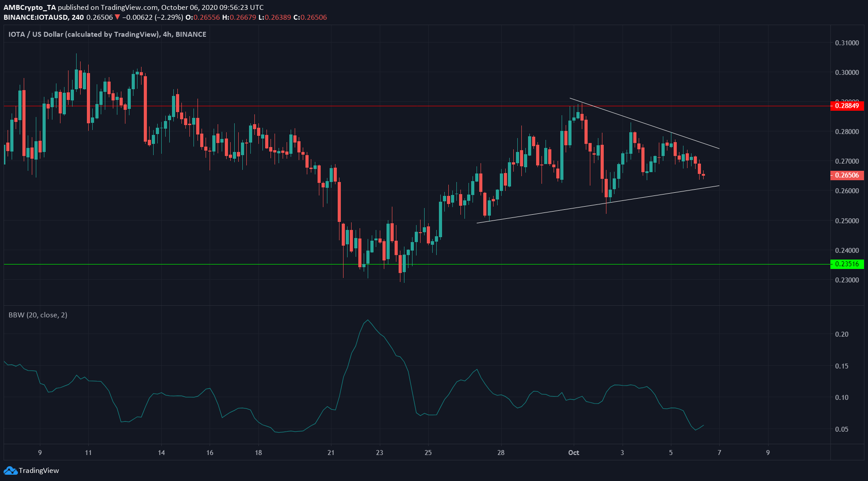Select the red 0.28849 resistance price label
Screen dimensions: 868x481
click(x=847, y=106)
